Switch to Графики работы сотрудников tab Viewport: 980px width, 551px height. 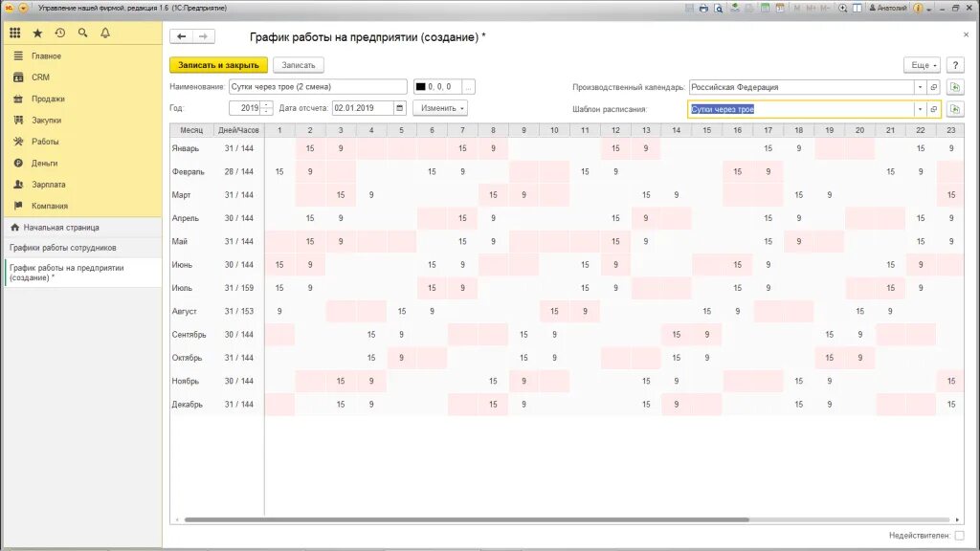tap(82, 248)
